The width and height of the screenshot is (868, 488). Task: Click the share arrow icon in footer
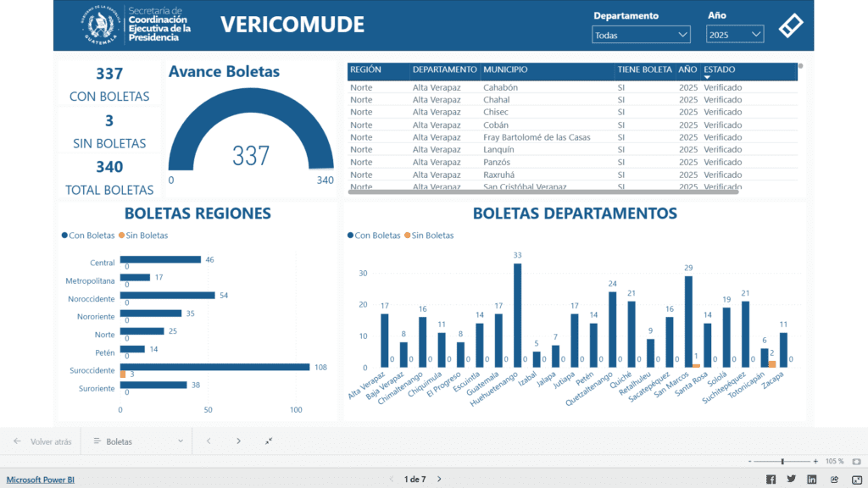point(834,480)
